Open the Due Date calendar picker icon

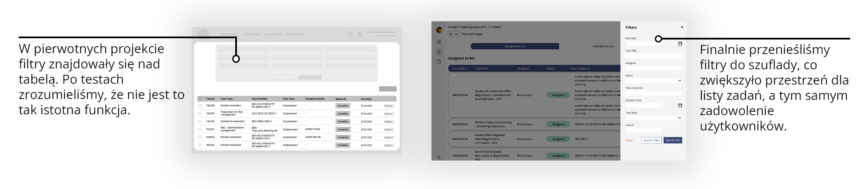coord(680,43)
